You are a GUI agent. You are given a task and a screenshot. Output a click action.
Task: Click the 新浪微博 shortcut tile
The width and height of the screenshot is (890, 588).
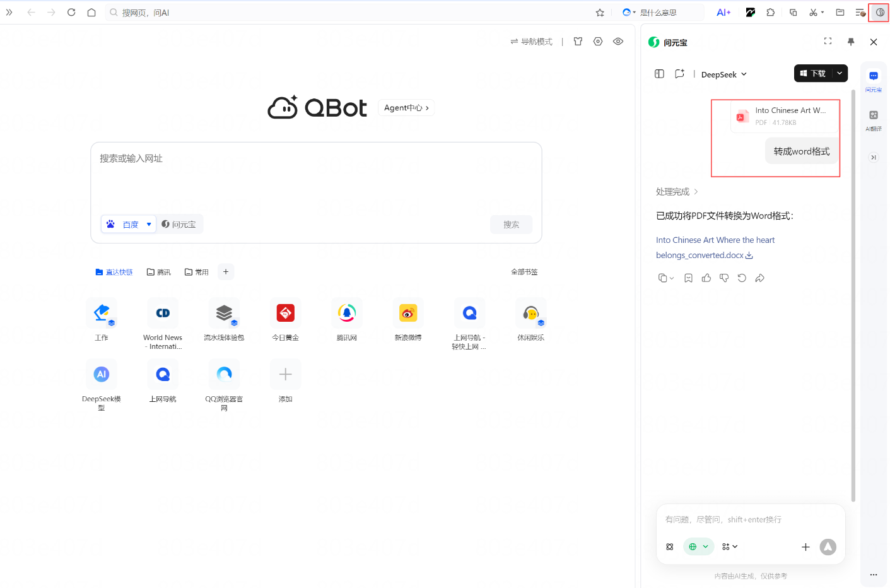point(408,320)
